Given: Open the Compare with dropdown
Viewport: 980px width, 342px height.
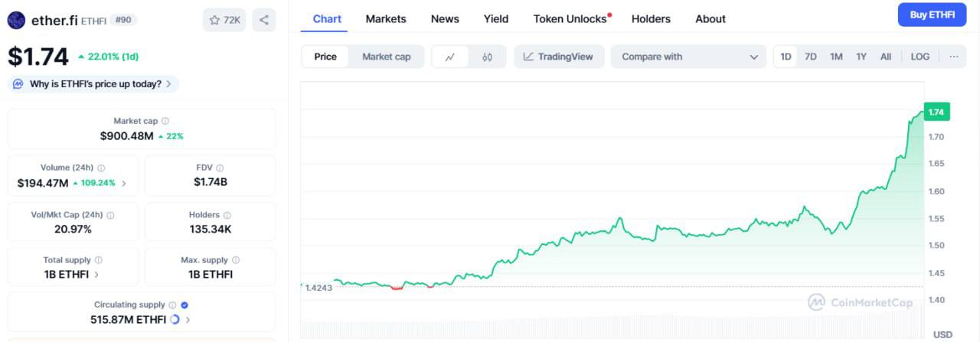Looking at the screenshot, I should click(689, 57).
